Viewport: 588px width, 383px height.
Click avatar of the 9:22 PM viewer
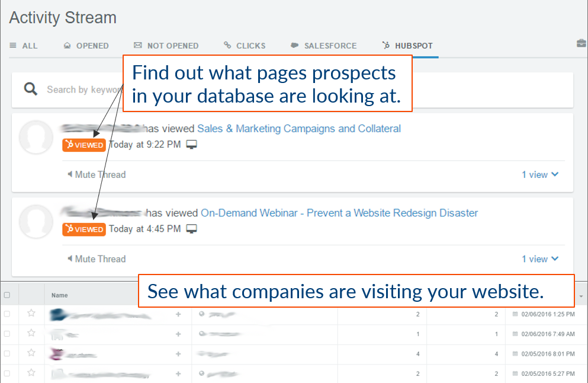click(36, 137)
